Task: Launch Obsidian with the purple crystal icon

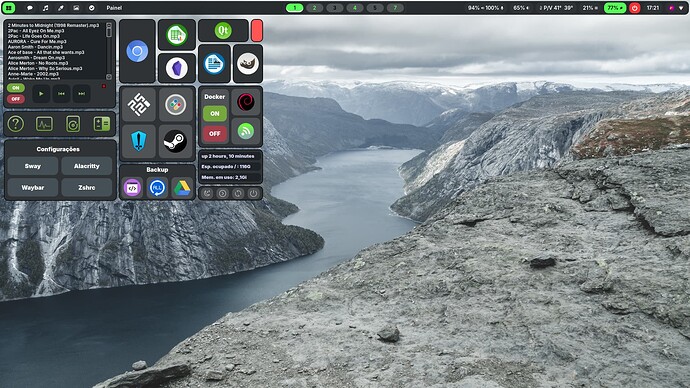Action: coord(177,68)
